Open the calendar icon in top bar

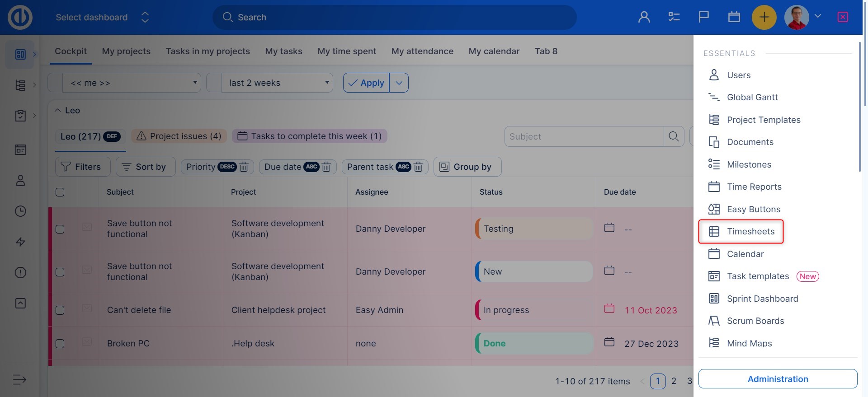pyautogui.click(x=734, y=17)
